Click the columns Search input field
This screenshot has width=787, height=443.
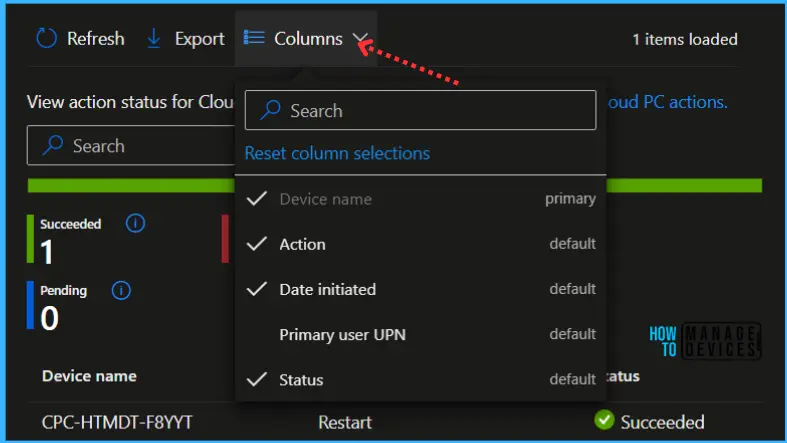coord(421,110)
